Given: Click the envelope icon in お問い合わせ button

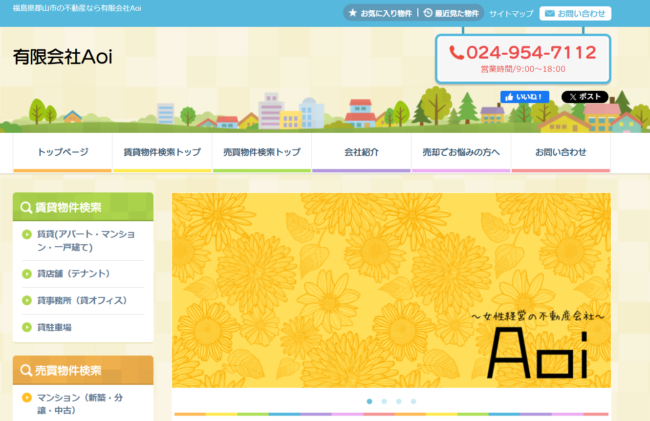Looking at the screenshot, I should pyautogui.click(x=549, y=13).
